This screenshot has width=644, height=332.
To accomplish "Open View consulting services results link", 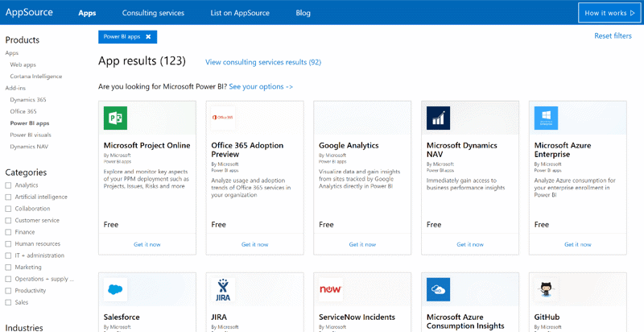I will coord(263,62).
